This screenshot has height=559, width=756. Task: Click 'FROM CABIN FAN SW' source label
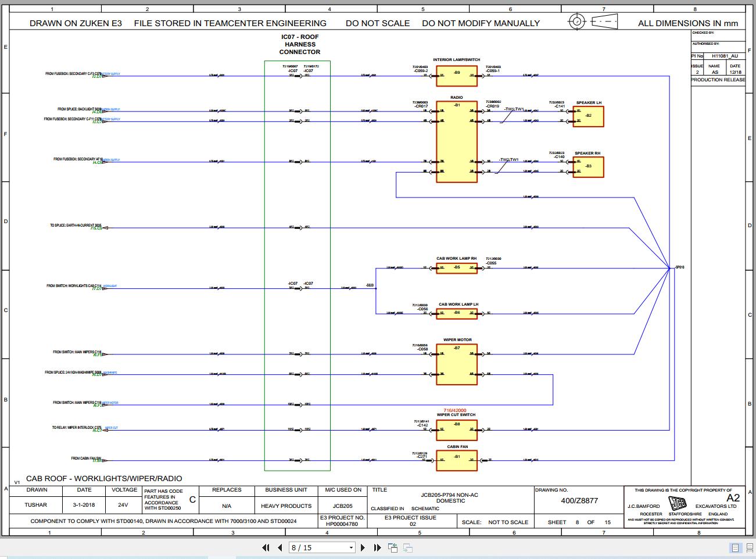(87, 458)
